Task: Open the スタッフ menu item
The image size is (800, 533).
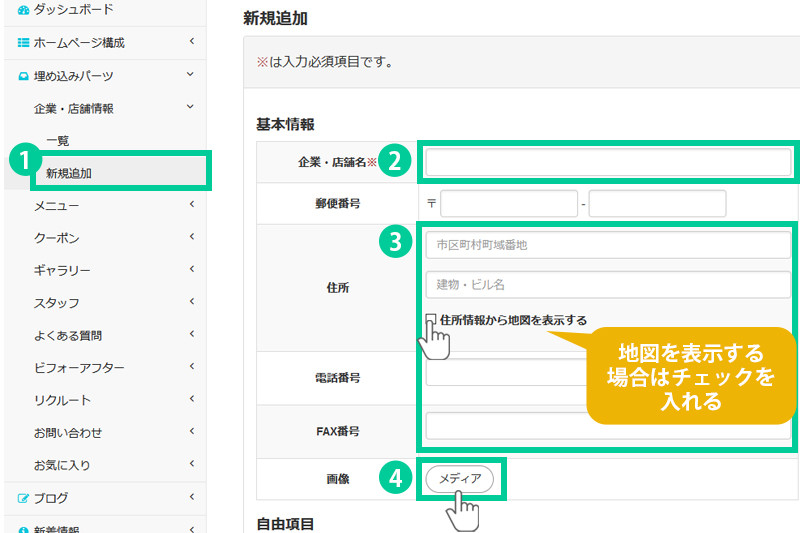Action: coord(100,303)
